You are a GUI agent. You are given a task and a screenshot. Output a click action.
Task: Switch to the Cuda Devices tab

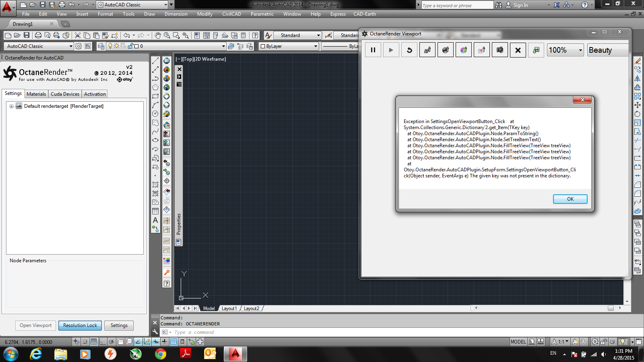point(65,94)
